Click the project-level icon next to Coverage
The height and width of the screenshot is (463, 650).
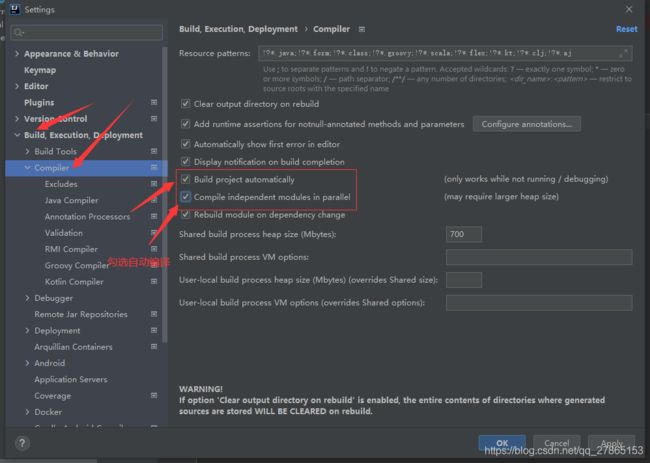(154, 395)
